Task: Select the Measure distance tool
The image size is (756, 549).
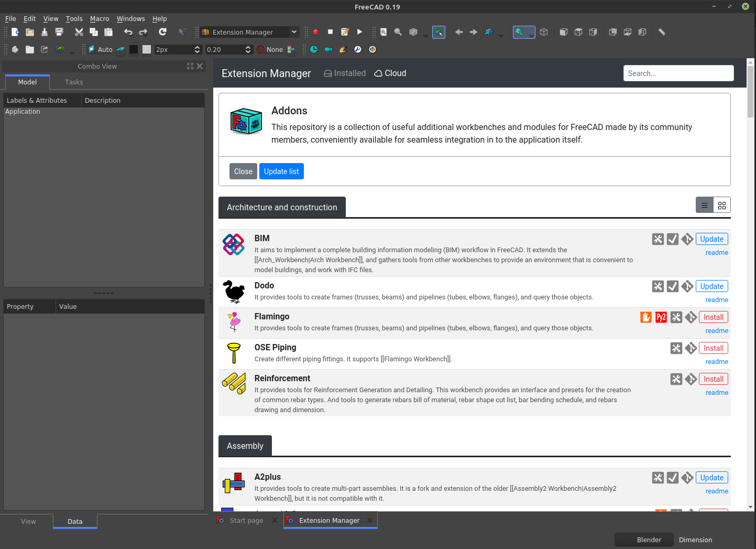Action: coord(661,32)
